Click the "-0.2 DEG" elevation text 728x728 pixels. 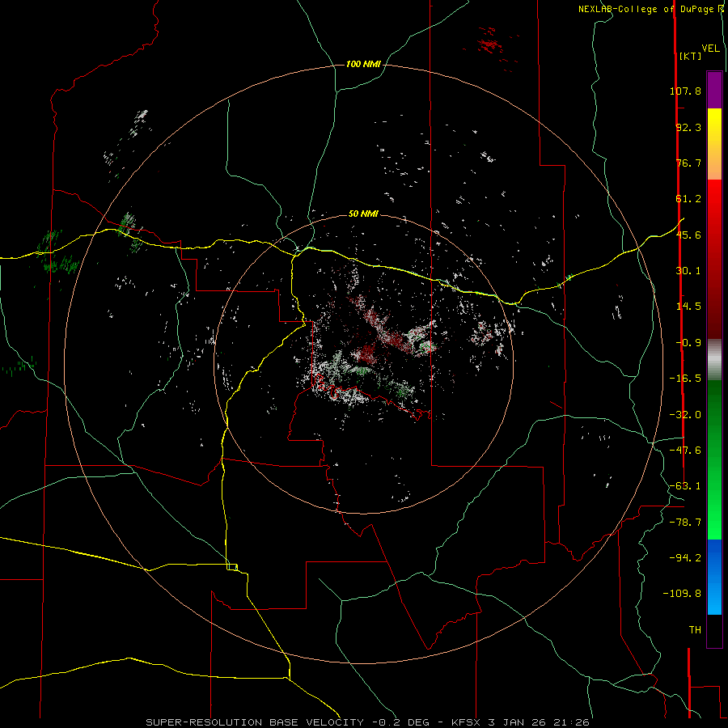click(404, 722)
